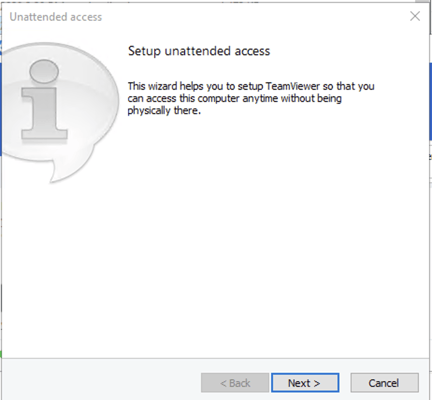Click the greyed-out < Back button
This screenshot has width=432, height=400.
(235, 383)
